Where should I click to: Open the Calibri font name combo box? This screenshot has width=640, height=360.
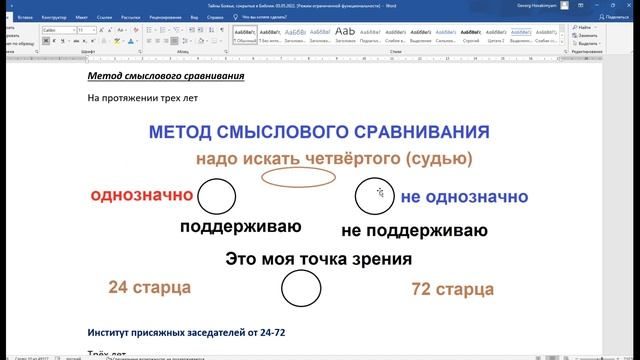pyautogui.click(x=59, y=30)
